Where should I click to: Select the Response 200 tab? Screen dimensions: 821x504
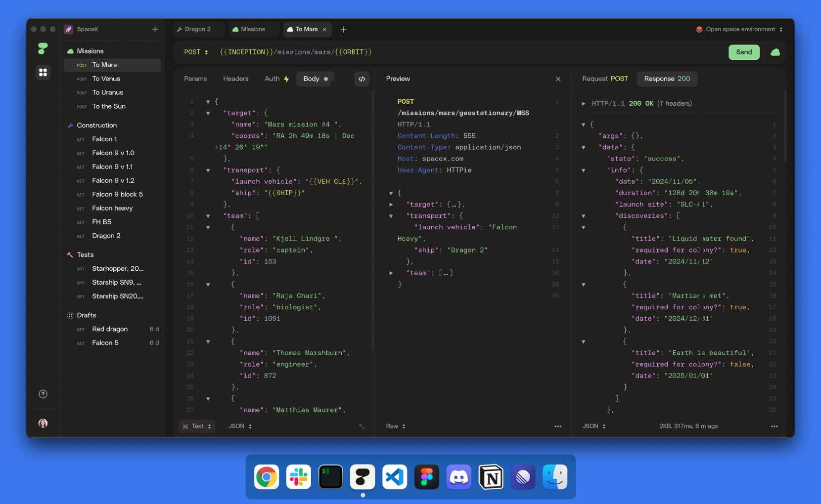point(667,79)
